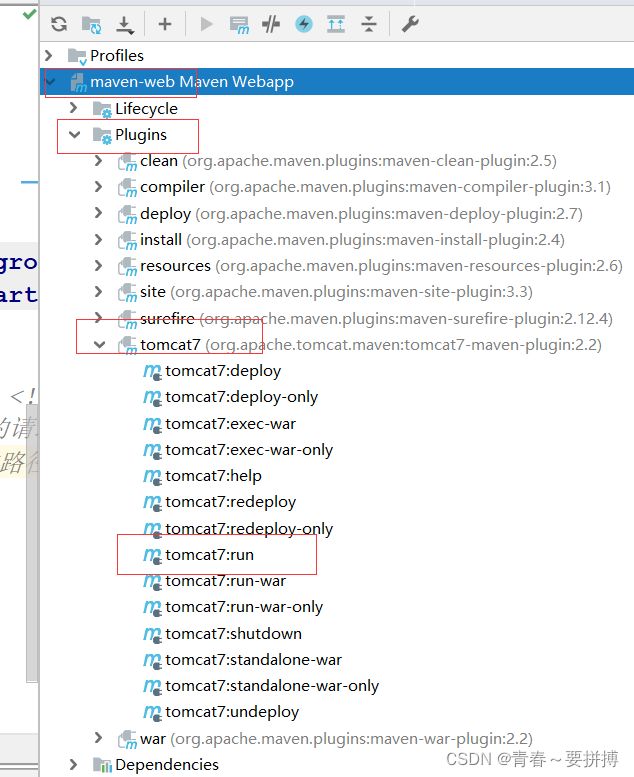The width and height of the screenshot is (634, 777).
Task: Select the Profiles folder icon
Action: tap(77, 56)
